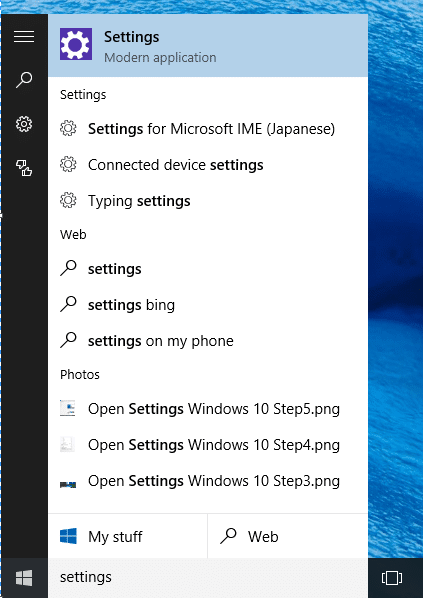Viewport: 423px width, 598px height.
Task: Select the "settings bing" web suggestion
Action: click(x=208, y=305)
